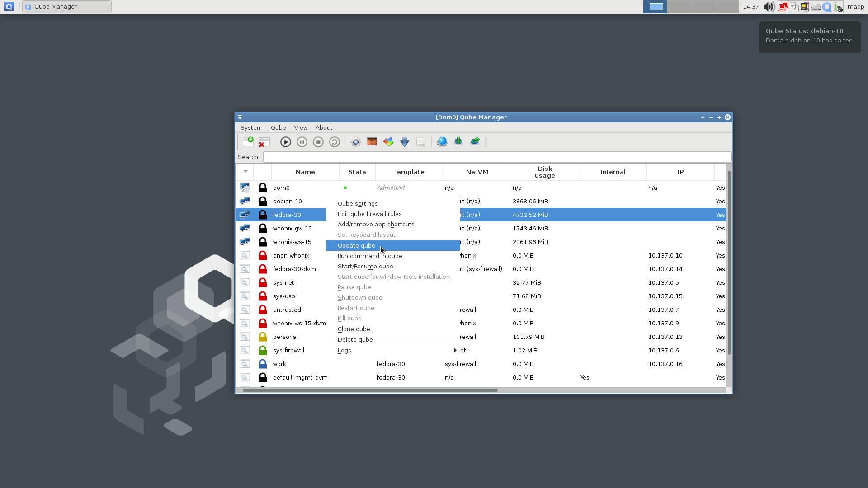Image resolution: width=868 pixels, height=488 pixels.
Task: Click the Restart qube circular arrow icon
Action: pyautogui.click(x=335, y=142)
